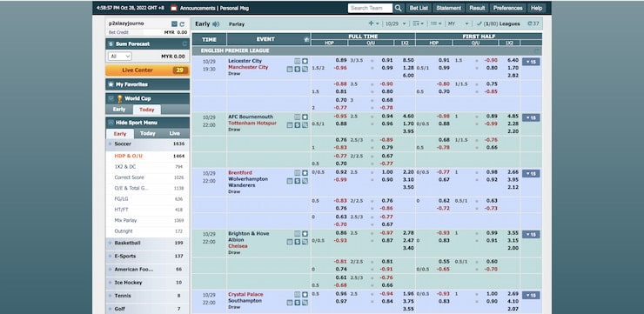Expand more bets for Brentford match
Viewport: 644px width, 314px height.
(x=531, y=174)
